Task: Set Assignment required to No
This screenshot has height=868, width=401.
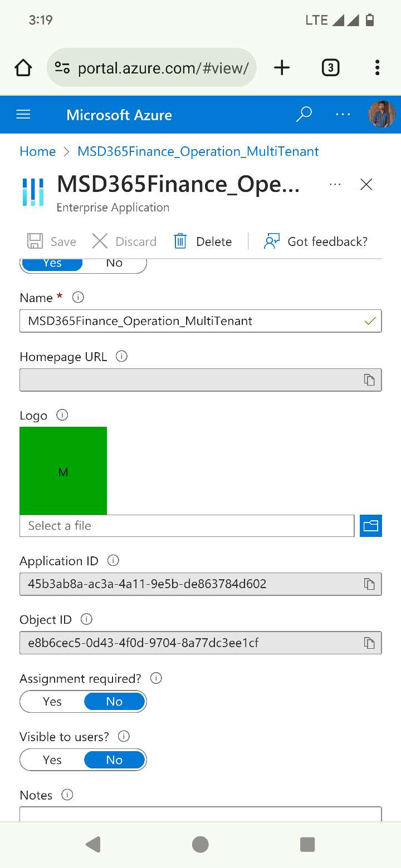Action: pyautogui.click(x=115, y=702)
